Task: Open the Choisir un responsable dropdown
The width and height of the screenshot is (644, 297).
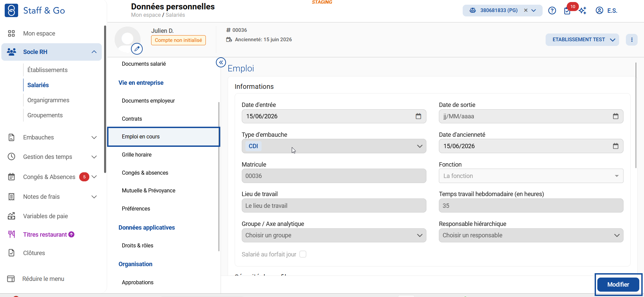Action: click(x=531, y=235)
